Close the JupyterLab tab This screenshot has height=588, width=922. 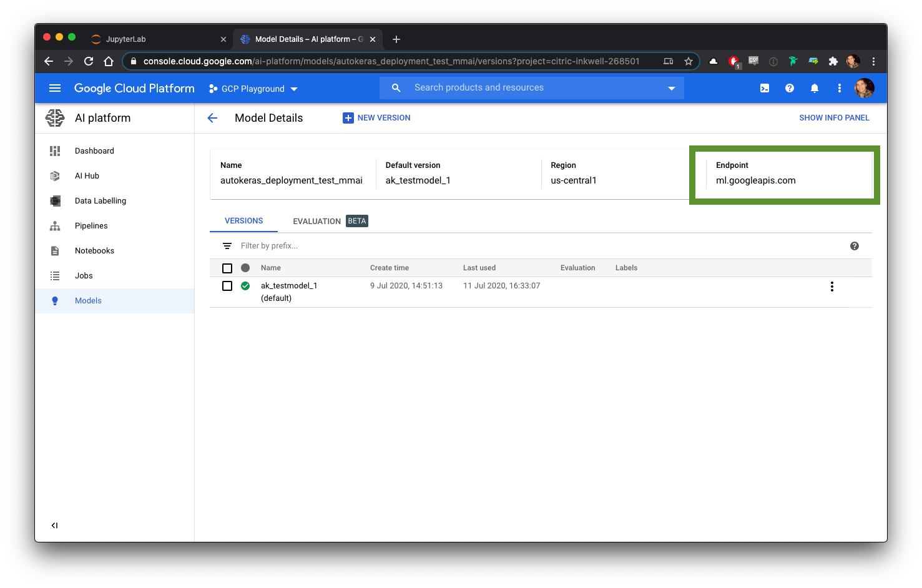tap(223, 39)
